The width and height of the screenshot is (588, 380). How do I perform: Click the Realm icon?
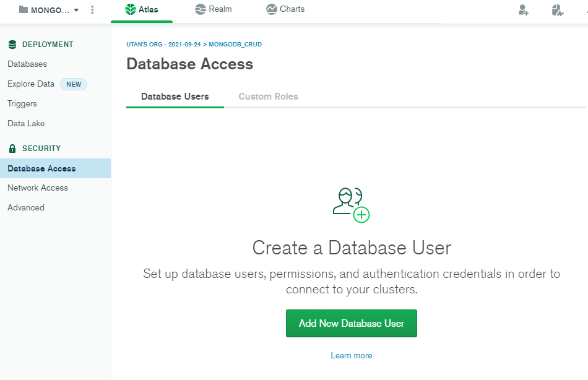click(x=201, y=9)
